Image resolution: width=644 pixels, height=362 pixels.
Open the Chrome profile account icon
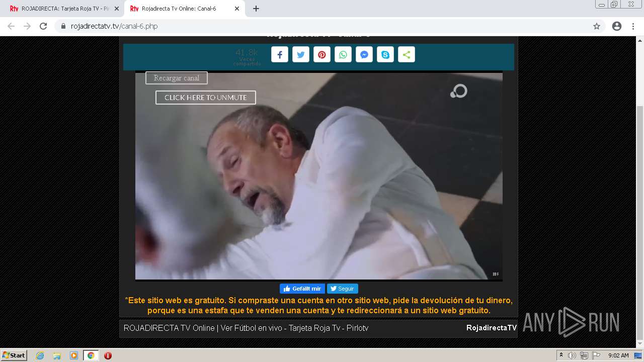pyautogui.click(x=617, y=26)
